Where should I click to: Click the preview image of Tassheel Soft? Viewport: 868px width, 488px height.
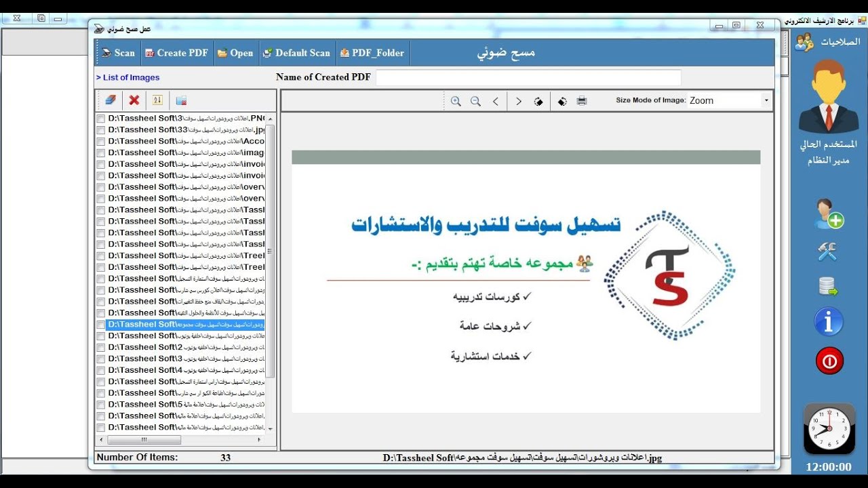point(526,281)
